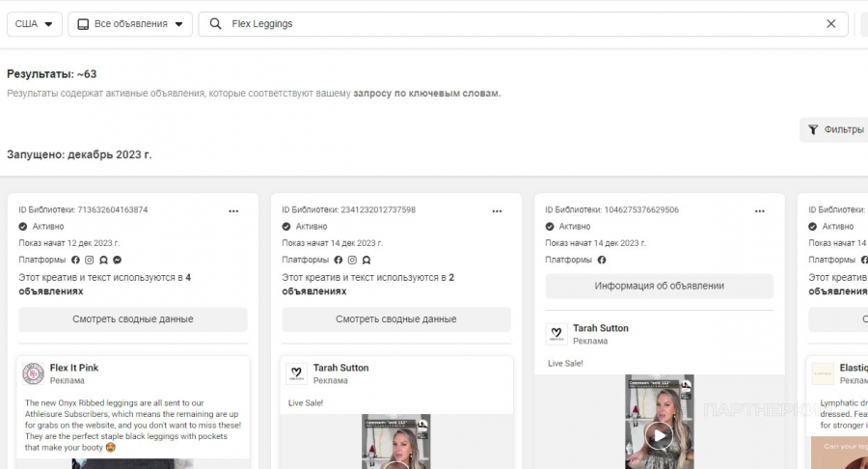Click Live Sale! text in ad 1046275376629506
868x469 pixels.
pyautogui.click(x=565, y=364)
